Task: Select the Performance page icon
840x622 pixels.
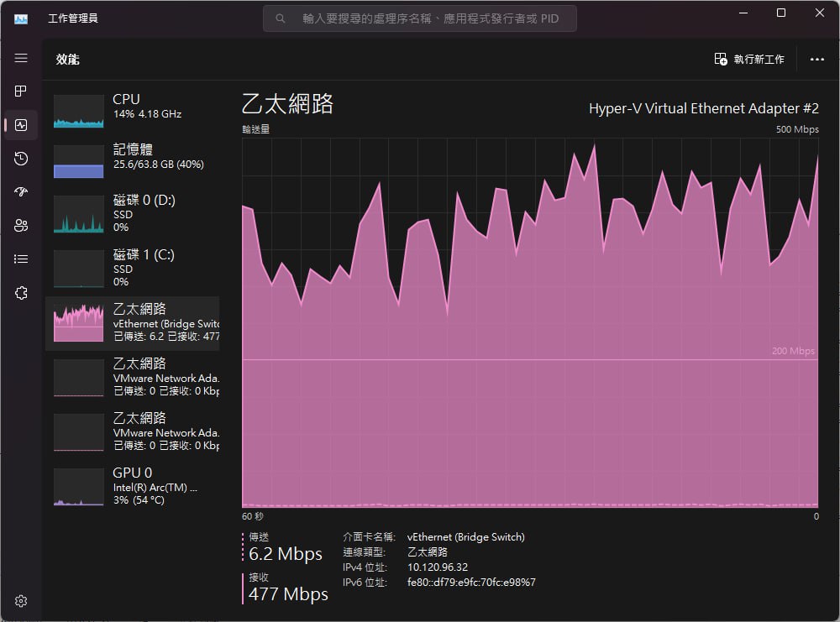Action: [x=21, y=125]
